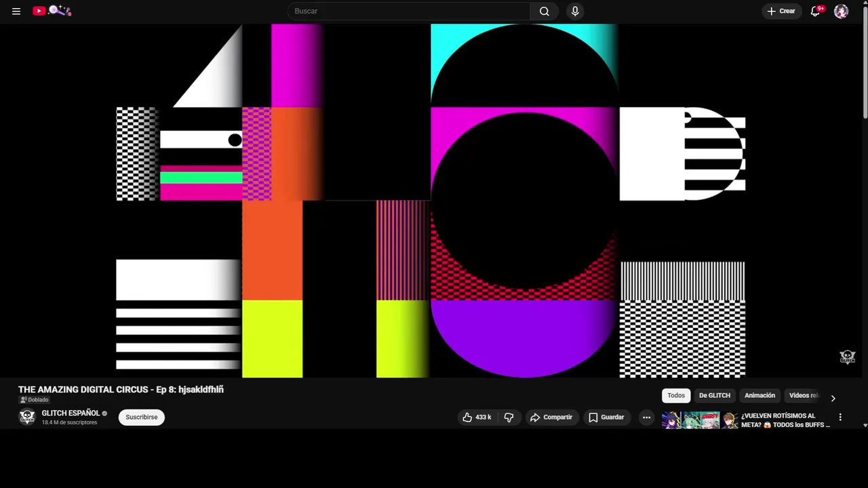The width and height of the screenshot is (868, 488).
Task: Go to YouTube home via logo
Action: click(x=52, y=11)
